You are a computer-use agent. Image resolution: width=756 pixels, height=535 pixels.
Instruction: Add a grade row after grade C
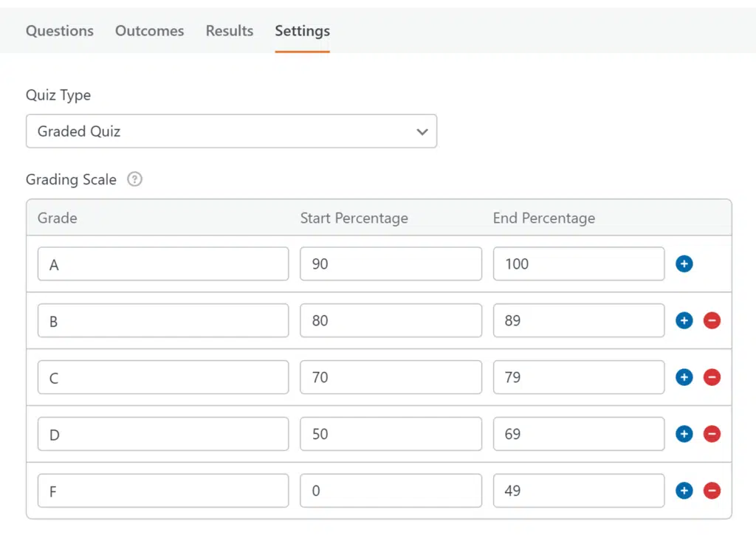684,377
